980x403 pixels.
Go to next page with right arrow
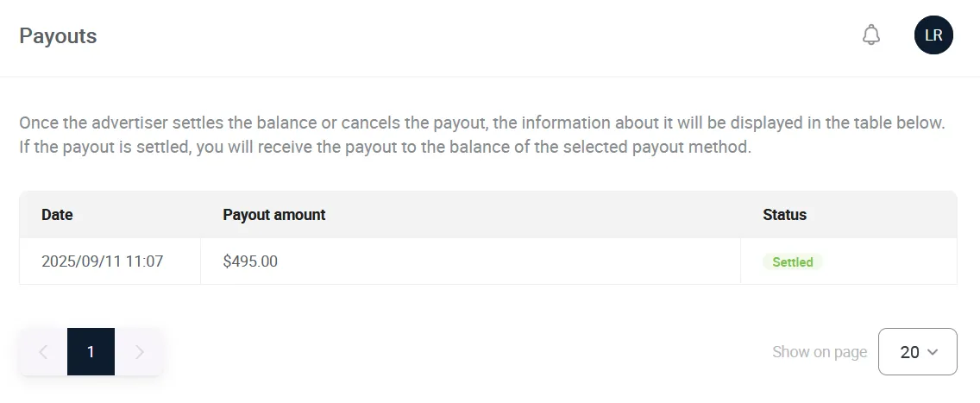(140, 352)
